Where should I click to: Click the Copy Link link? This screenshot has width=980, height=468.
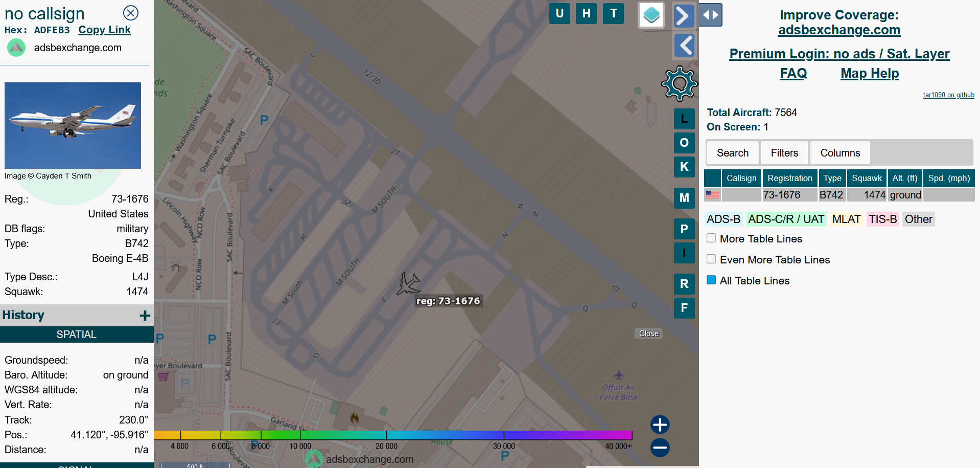(104, 30)
